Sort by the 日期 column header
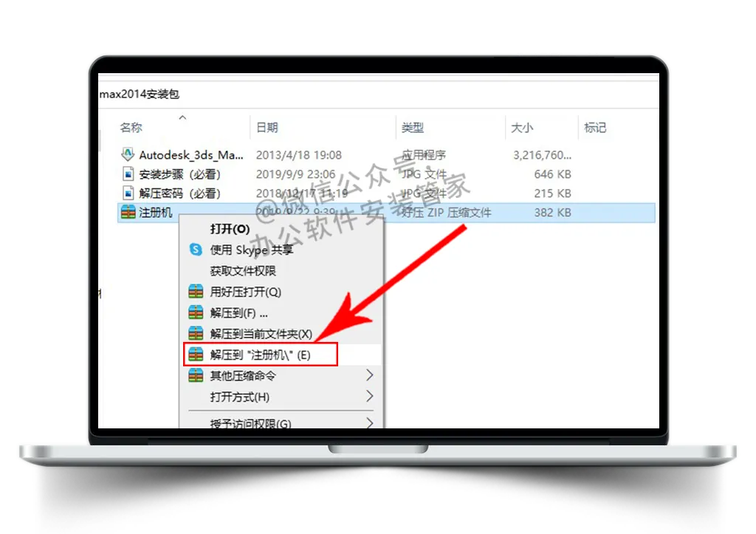The image size is (756, 534). [x=267, y=127]
